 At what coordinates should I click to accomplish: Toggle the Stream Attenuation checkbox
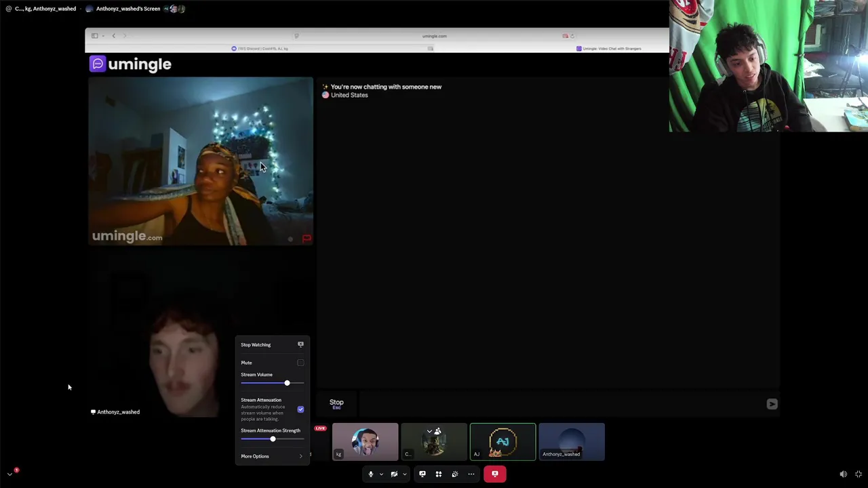tap(300, 409)
